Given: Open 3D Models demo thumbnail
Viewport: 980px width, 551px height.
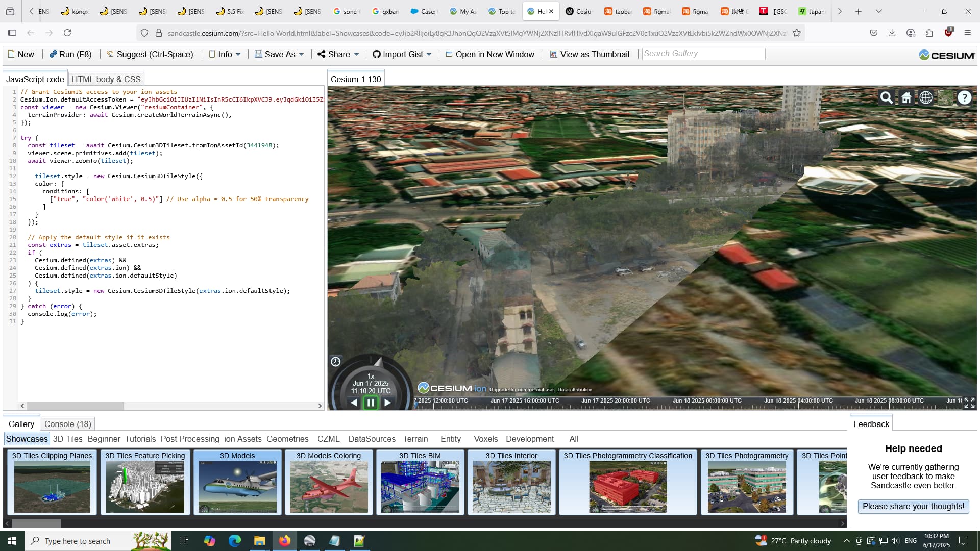Looking at the screenshot, I should pos(237,482).
